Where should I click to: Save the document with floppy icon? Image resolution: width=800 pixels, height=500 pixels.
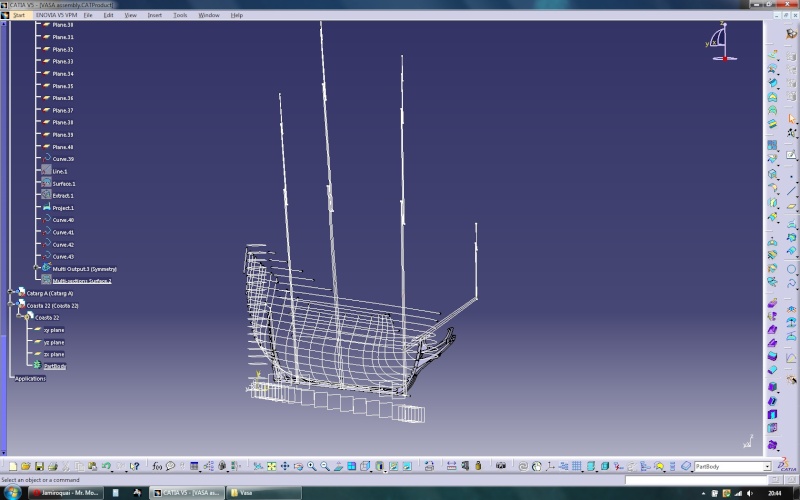tap(39, 466)
